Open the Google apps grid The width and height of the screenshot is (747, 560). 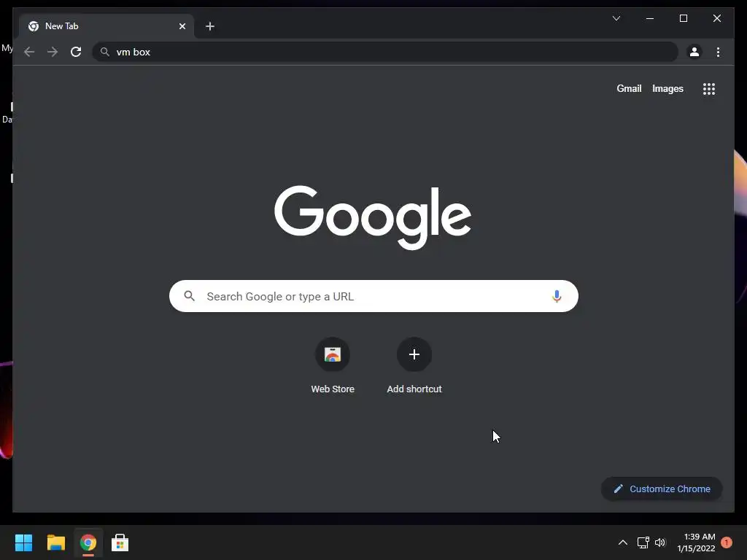tap(709, 89)
